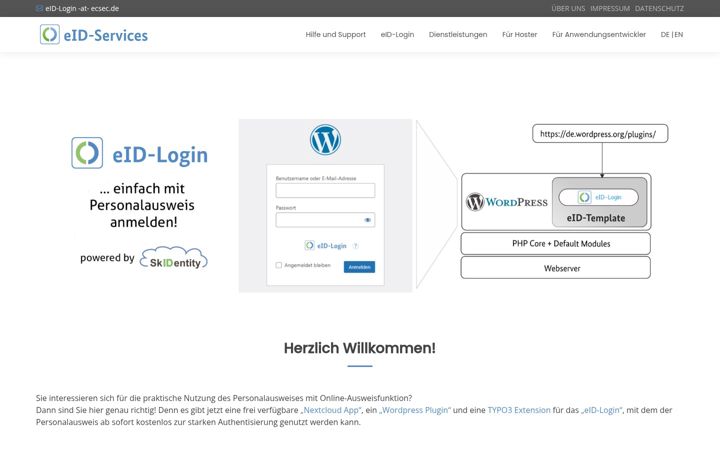
Task: Click the eID-Login -at- ecsec.de contact text
Action: [82, 8]
